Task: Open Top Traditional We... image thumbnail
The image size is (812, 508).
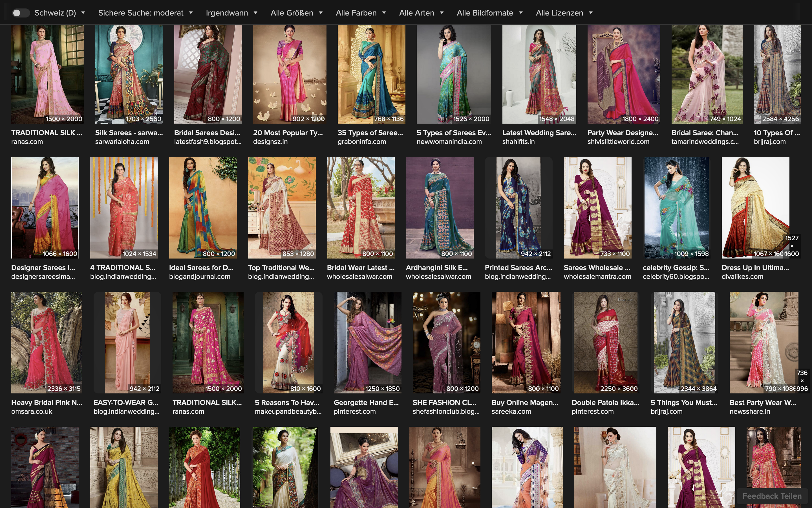Action: 282,208
